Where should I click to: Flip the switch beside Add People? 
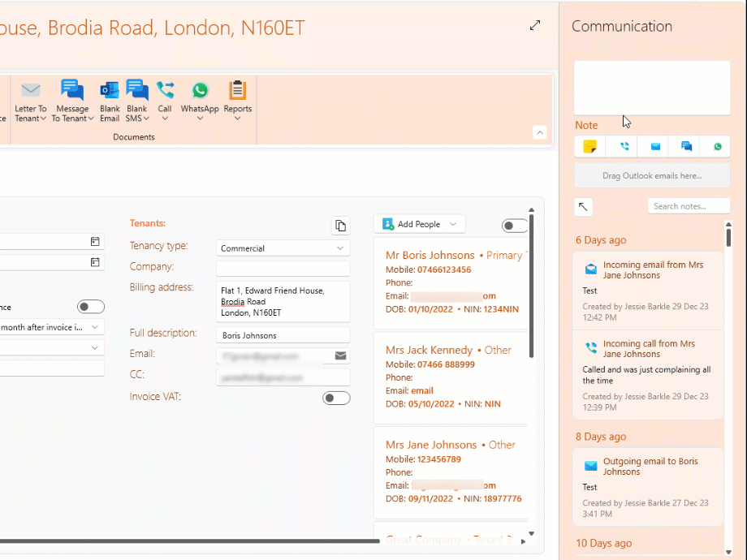[515, 226]
